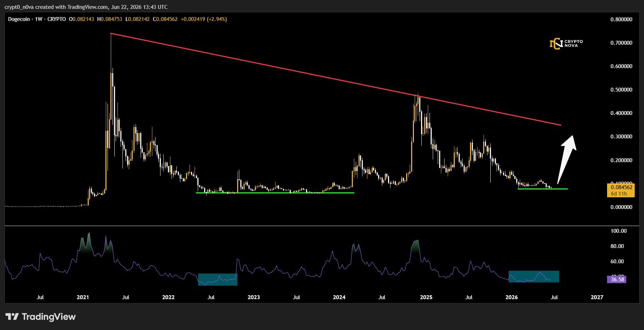Click the 100.00 RSI axis label
The width and height of the screenshot is (644, 330).
[x=618, y=231]
